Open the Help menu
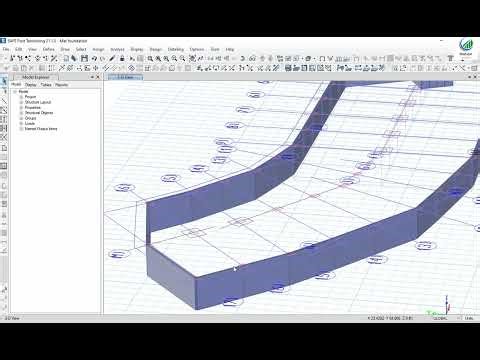Viewport: 480px width, 360px height. click(230, 49)
